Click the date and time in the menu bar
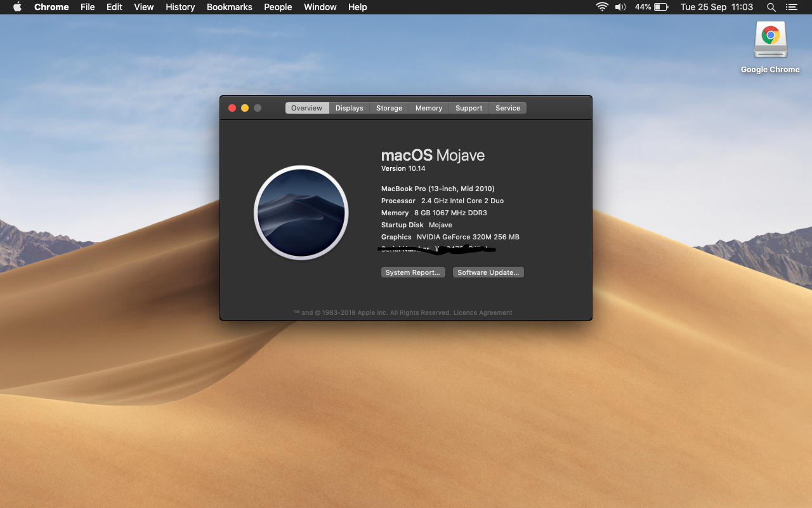 point(717,7)
